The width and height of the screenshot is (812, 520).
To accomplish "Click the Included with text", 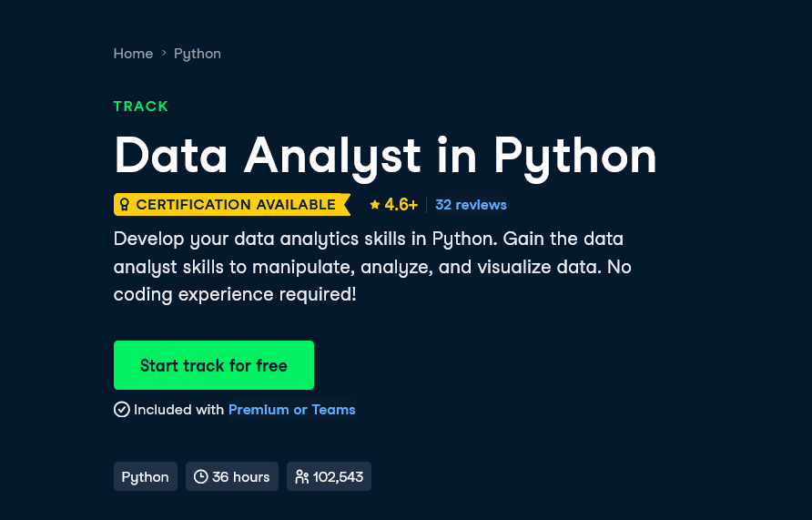I will pyautogui.click(x=178, y=410).
